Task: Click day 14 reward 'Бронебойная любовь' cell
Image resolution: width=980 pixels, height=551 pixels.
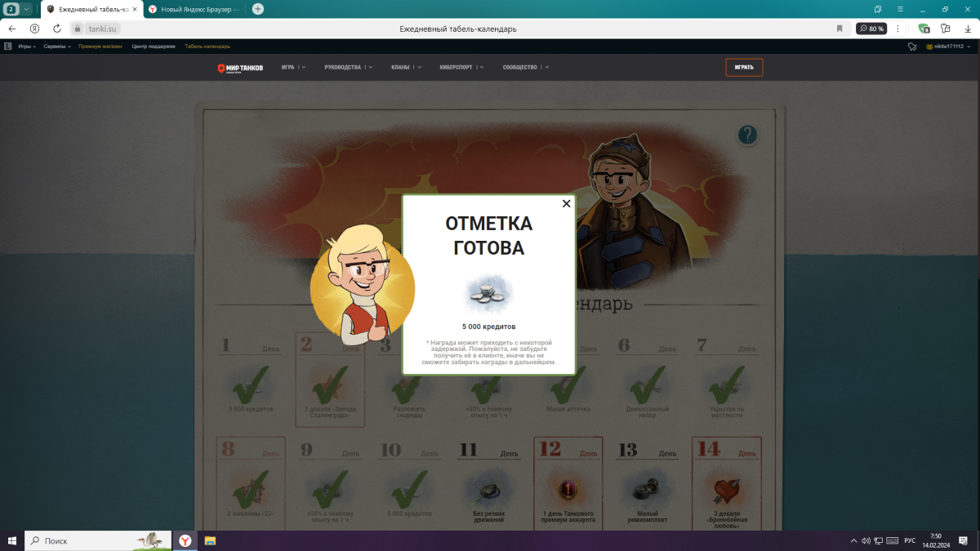Action: [726, 484]
